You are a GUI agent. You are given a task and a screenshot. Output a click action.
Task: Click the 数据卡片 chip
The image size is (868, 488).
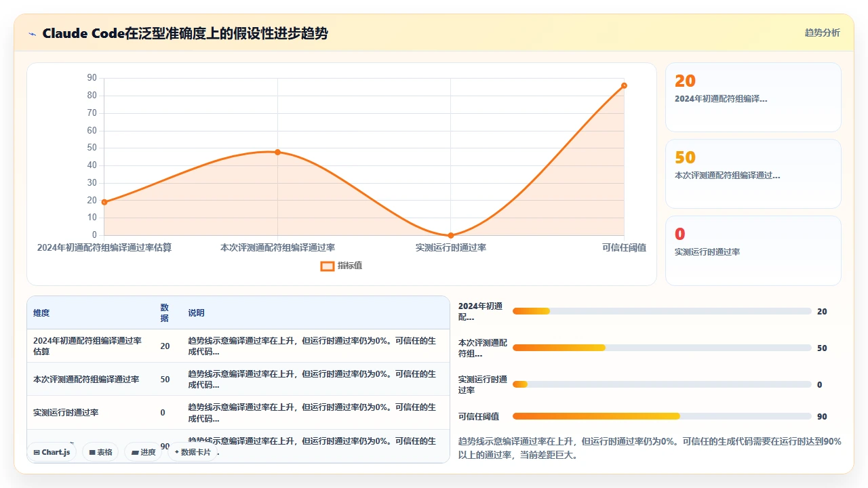click(x=193, y=452)
